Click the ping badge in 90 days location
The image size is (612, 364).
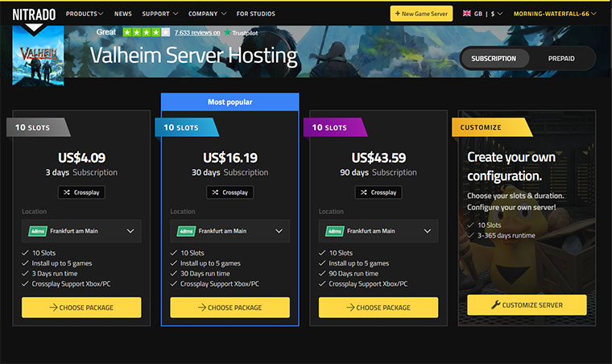[x=334, y=231]
